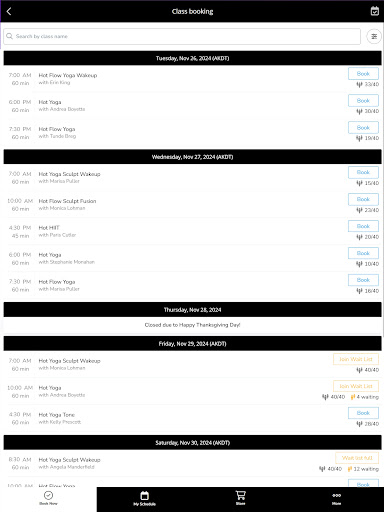This screenshot has width=384, height=512.
Task: Open the My Schedule tab
Action: [144, 499]
